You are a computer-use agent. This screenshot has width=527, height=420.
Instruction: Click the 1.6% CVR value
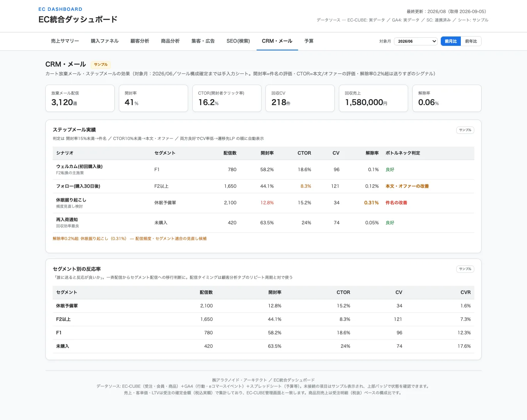pos(465,306)
